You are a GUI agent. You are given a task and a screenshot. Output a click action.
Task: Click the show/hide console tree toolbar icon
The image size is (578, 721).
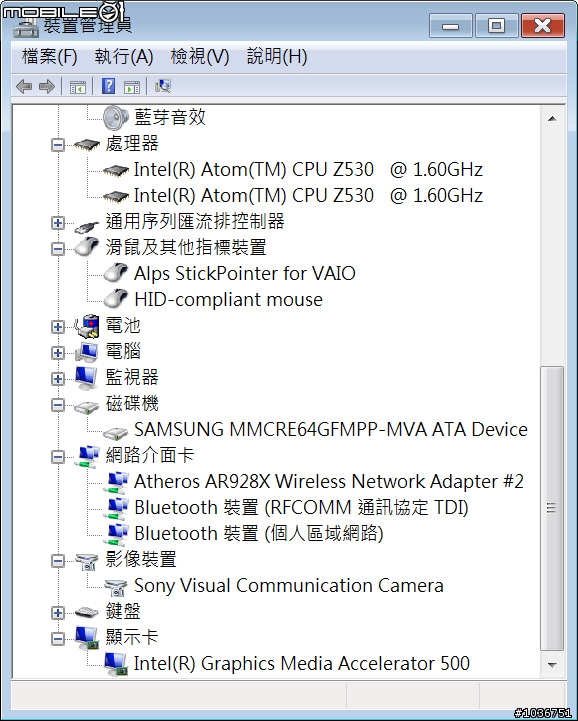[x=77, y=86]
